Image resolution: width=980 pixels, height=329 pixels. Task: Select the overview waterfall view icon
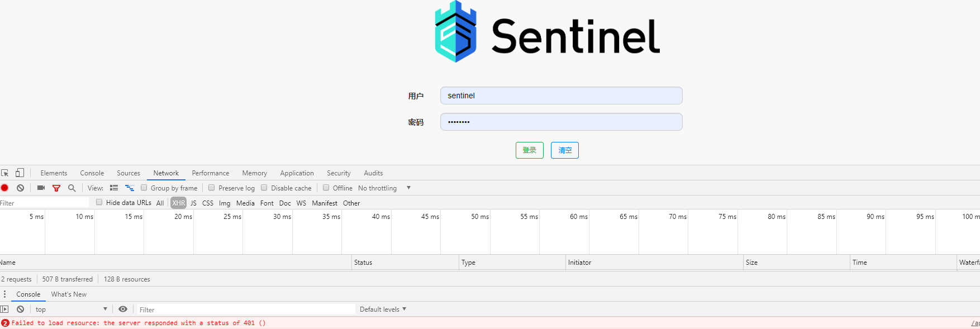click(x=130, y=188)
